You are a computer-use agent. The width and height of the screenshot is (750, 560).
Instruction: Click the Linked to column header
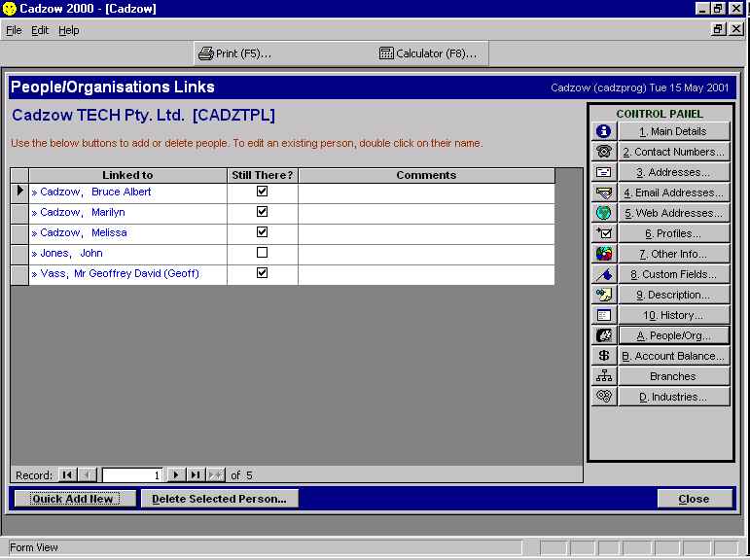coord(127,175)
